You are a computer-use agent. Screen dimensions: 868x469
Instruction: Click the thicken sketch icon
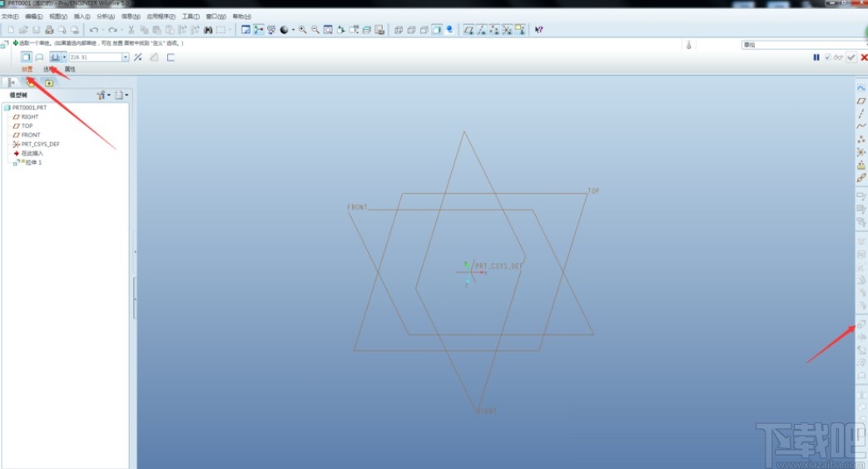pyautogui.click(x=171, y=57)
